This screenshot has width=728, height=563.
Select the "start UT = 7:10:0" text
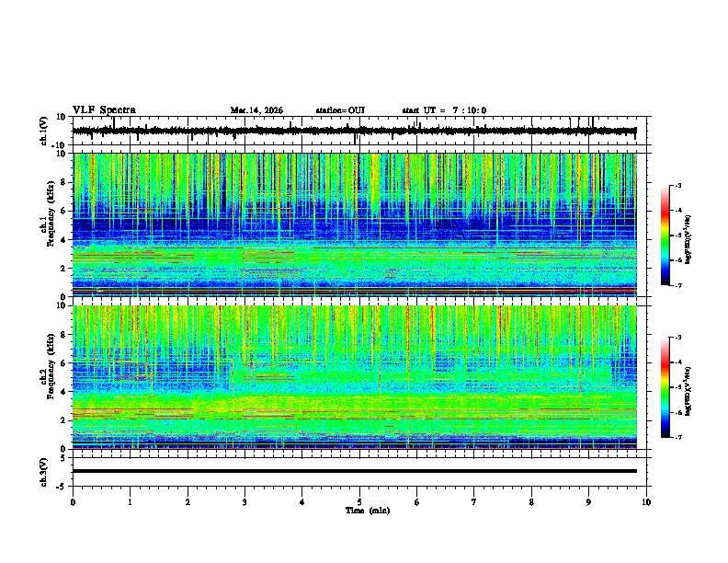coord(444,110)
